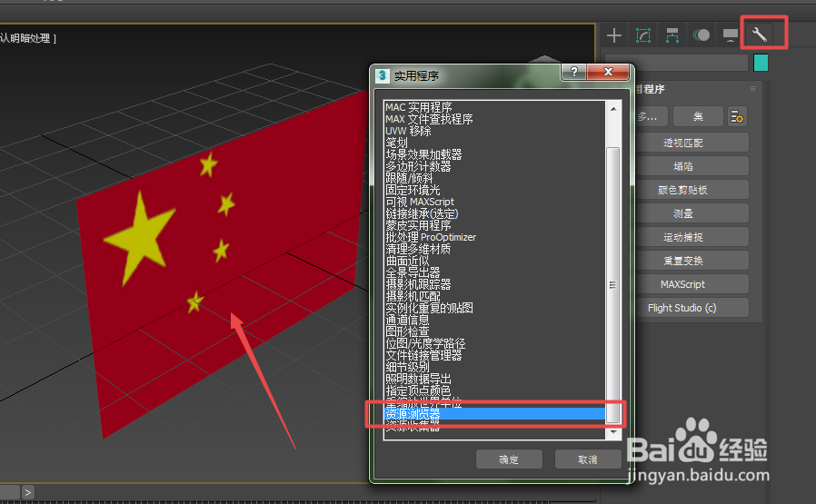Click the timeline right arrow button
Viewport: 816px width, 504px height.
28,492
